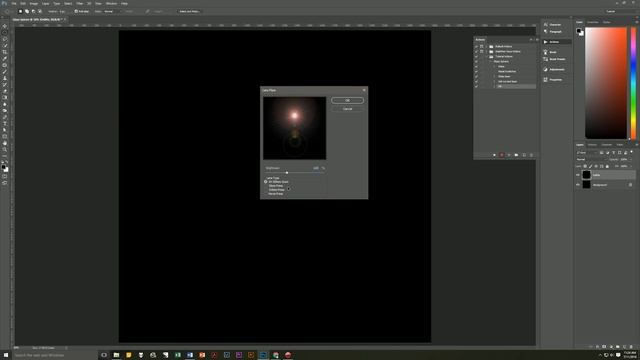Select the Move tool
The height and width of the screenshot is (360, 640).
5,26
